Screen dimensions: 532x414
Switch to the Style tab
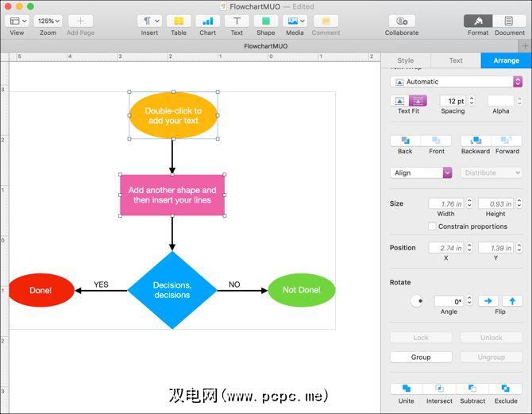(x=406, y=60)
